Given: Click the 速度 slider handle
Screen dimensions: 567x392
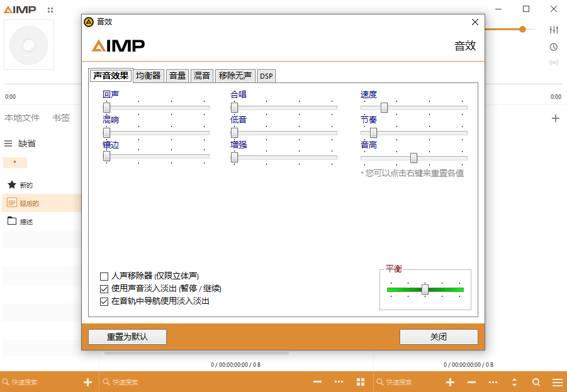Looking at the screenshot, I should click(385, 108).
